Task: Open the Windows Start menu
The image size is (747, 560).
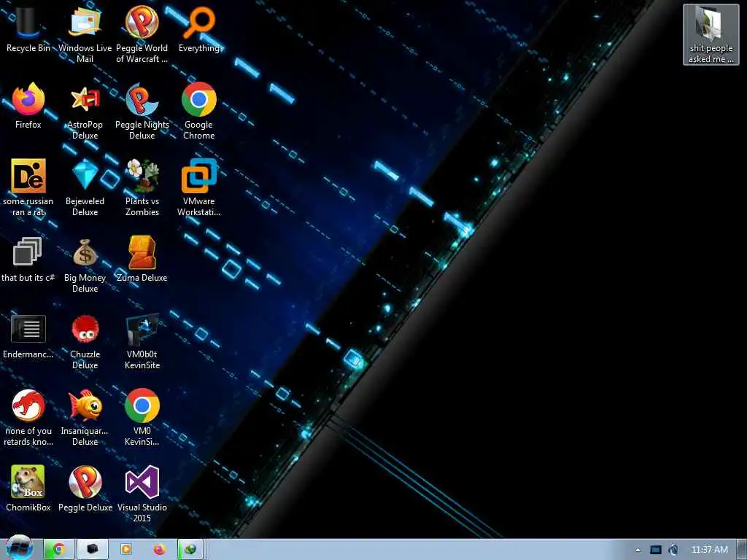Action: (x=19, y=549)
